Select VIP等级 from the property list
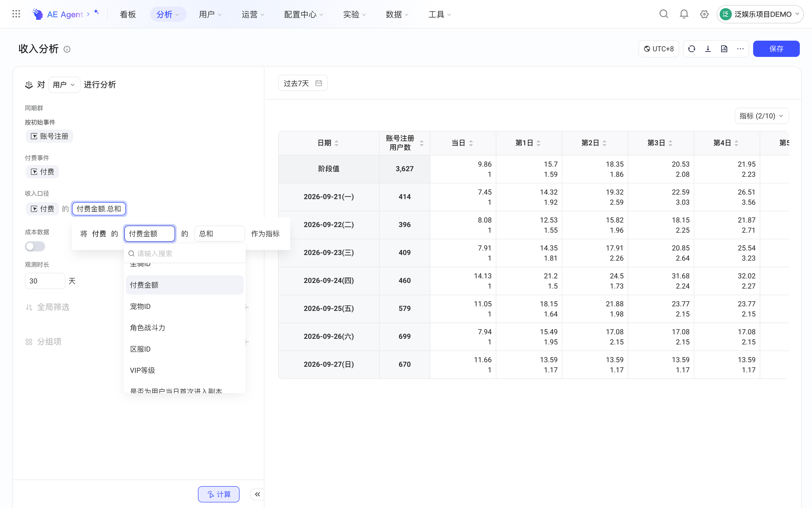Screen dimensions: 812x508 (184, 370)
